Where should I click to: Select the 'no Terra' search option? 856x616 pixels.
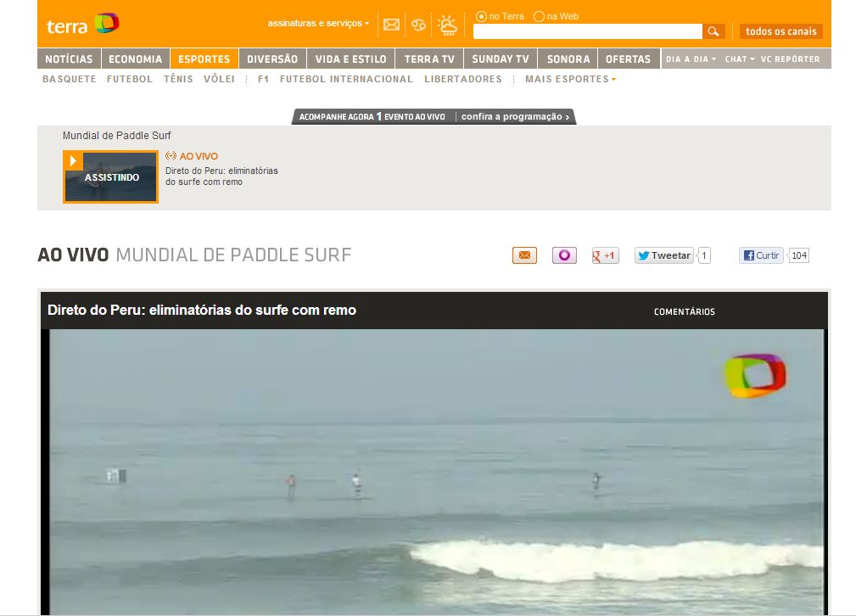click(x=481, y=16)
